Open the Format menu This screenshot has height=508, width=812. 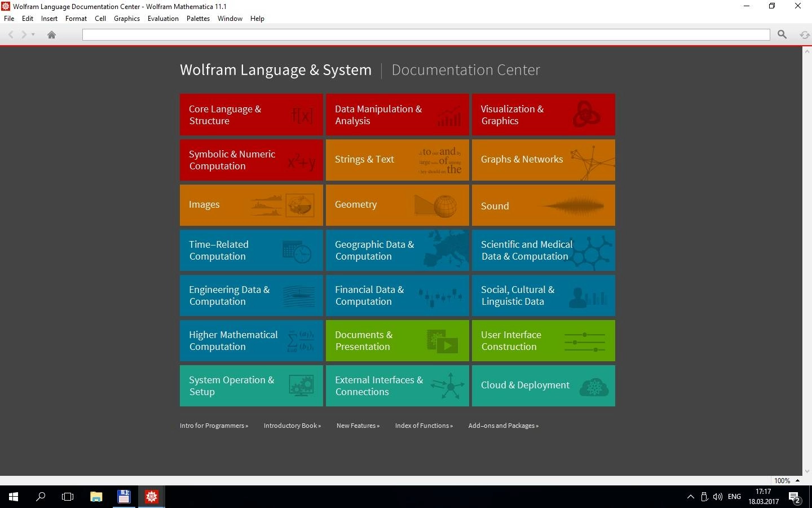pyautogui.click(x=76, y=19)
